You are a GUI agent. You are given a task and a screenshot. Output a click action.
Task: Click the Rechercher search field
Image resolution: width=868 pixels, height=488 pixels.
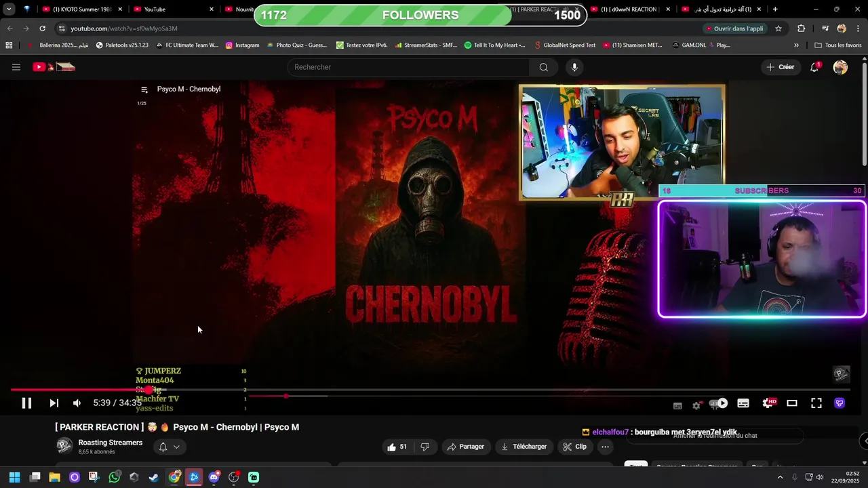[409, 67]
